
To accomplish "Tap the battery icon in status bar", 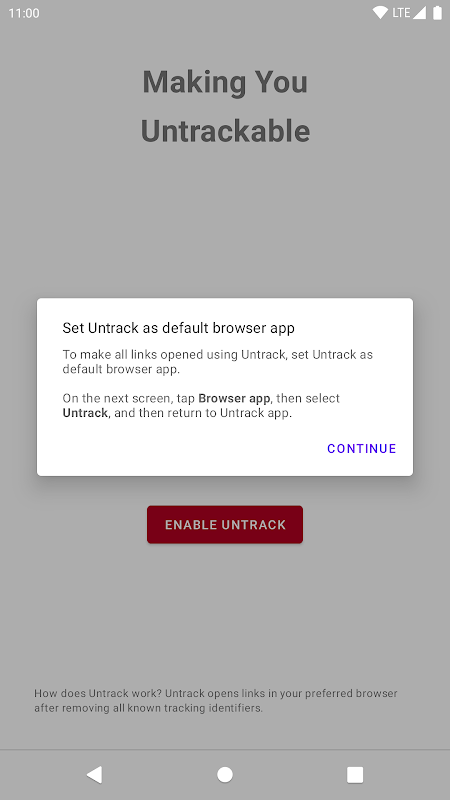I will coord(437,13).
